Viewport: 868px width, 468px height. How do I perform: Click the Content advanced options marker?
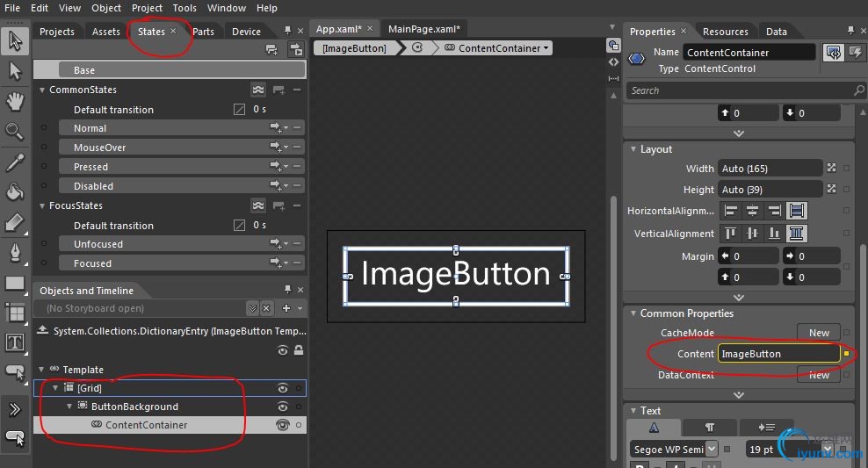point(846,353)
